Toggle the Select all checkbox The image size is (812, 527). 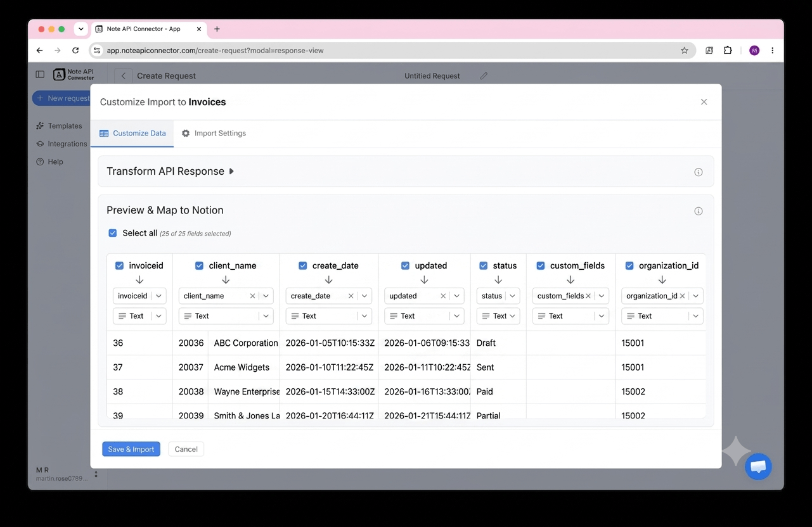click(113, 233)
